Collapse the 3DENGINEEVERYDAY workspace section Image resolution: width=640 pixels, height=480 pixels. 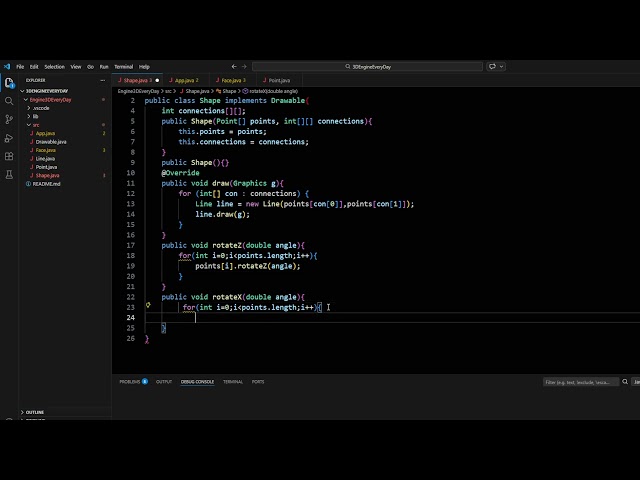click(47, 91)
